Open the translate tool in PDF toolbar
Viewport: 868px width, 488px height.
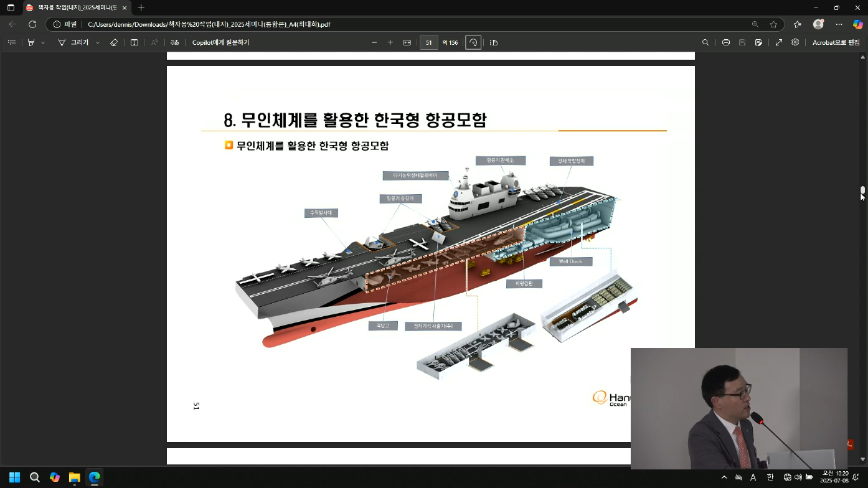click(175, 42)
